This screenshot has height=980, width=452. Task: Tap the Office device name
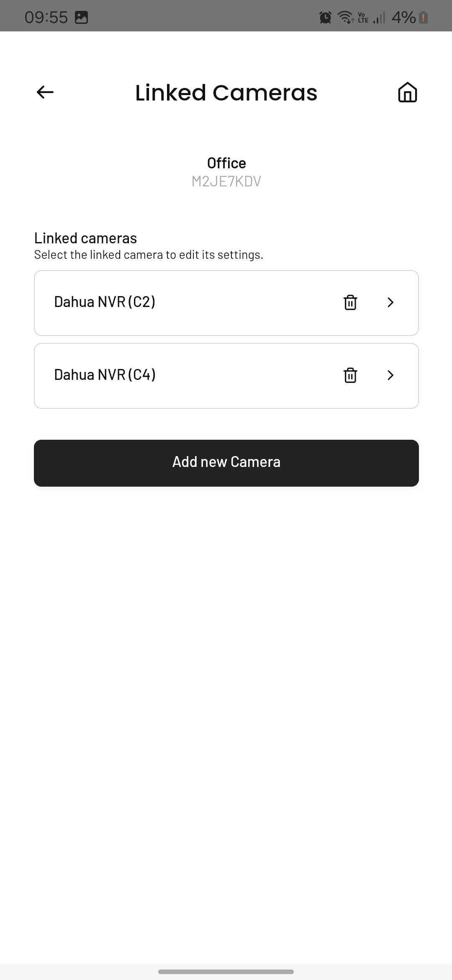pos(226,163)
